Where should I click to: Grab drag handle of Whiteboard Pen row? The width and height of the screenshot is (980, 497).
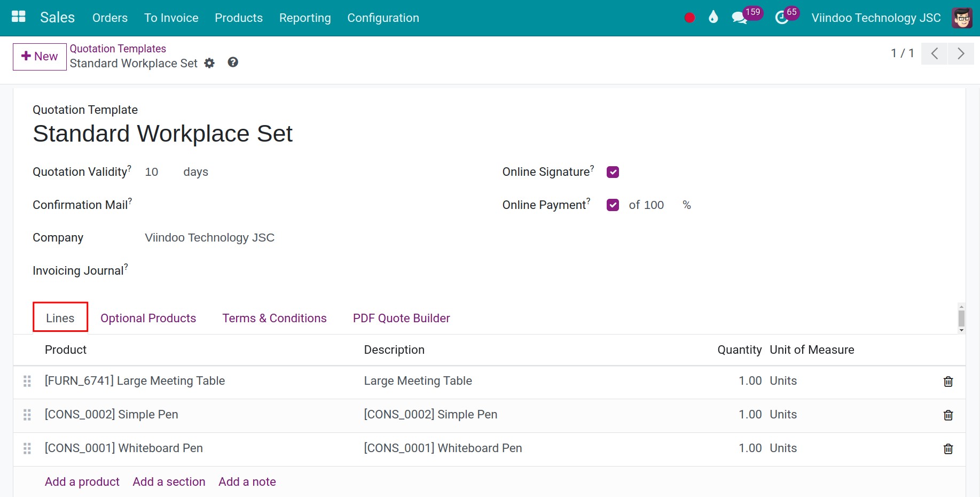[x=27, y=448]
